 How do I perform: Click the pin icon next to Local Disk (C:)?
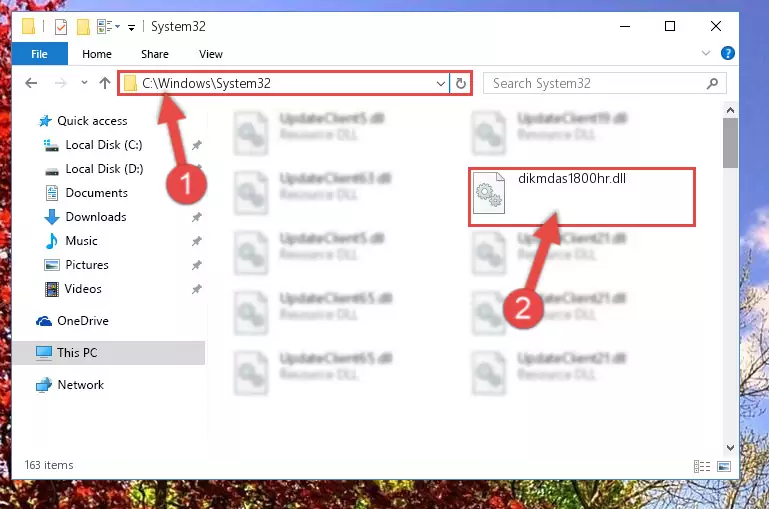point(197,145)
